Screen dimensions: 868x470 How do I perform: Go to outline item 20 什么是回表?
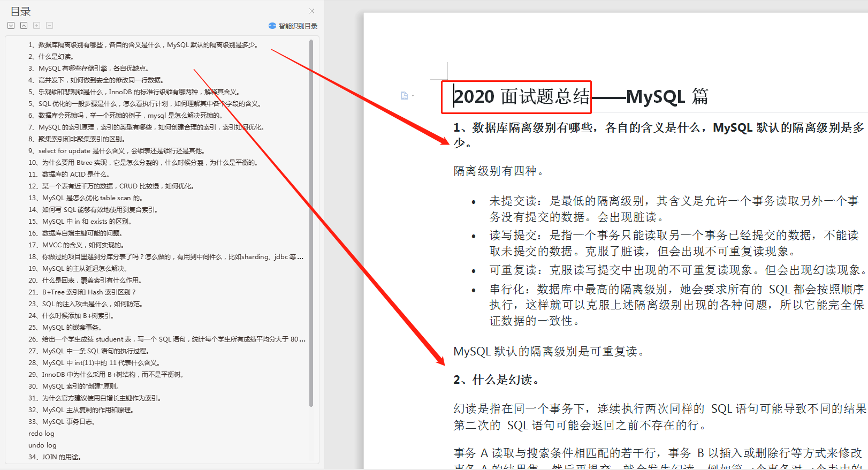pyautogui.click(x=86, y=281)
